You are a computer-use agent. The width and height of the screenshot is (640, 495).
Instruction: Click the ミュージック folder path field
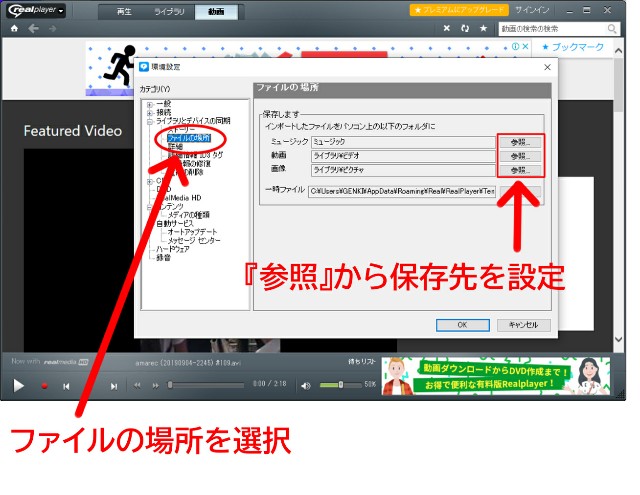pyautogui.click(x=403, y=142)
